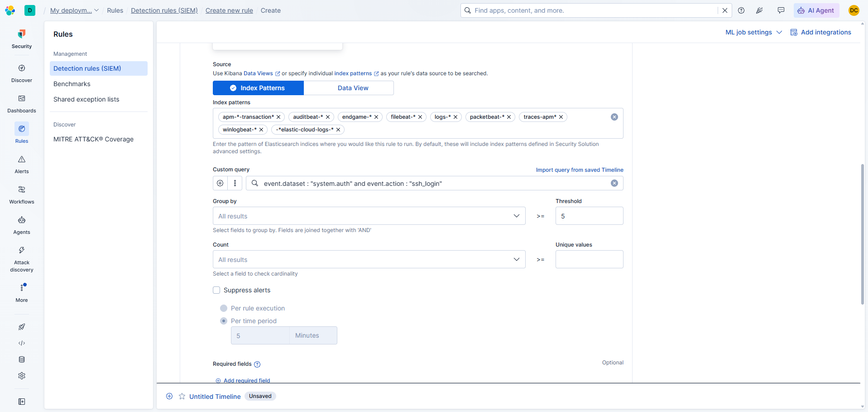The height and width of the screenshot is (412, 868).
Task: Open Attack discovery page
Action: pos(22,259)
